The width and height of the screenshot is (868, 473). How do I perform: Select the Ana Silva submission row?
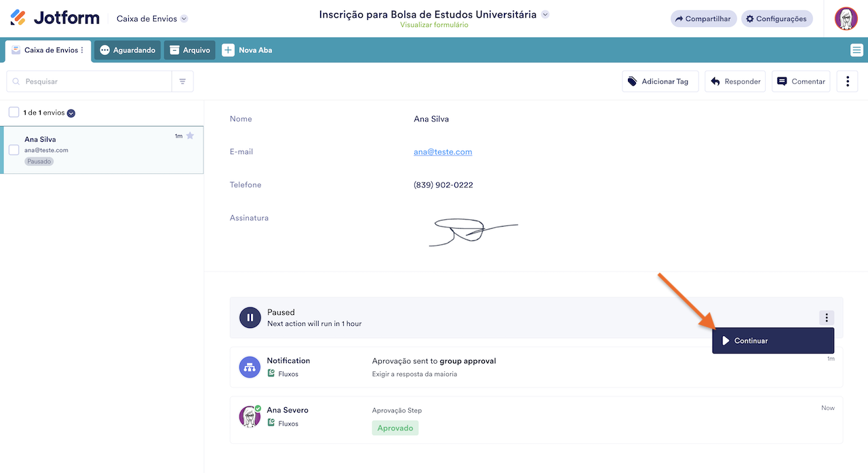102,150
